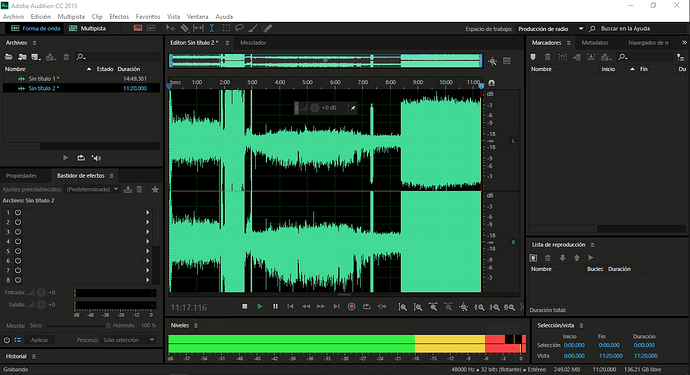Mark effects preset as favorite star
Viewport: 690px width, 375px height.
click(x=155, y=189)
